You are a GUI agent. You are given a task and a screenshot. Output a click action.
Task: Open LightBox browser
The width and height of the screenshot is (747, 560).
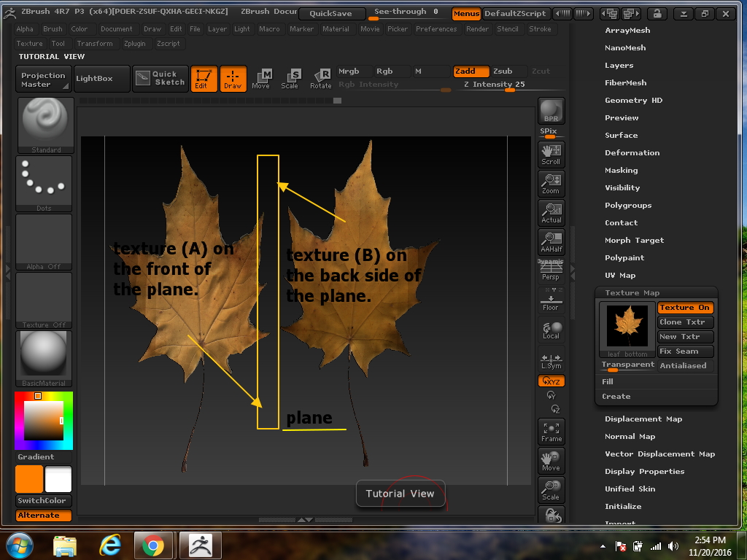coord(102,79)
